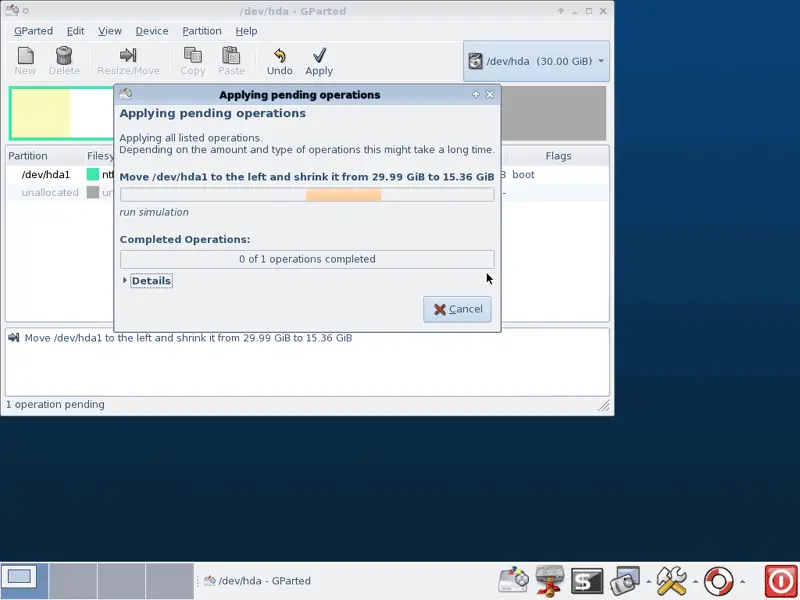800x600 pixels.
Task: Click the dialog title bar icon
Action: coord(126,94)
